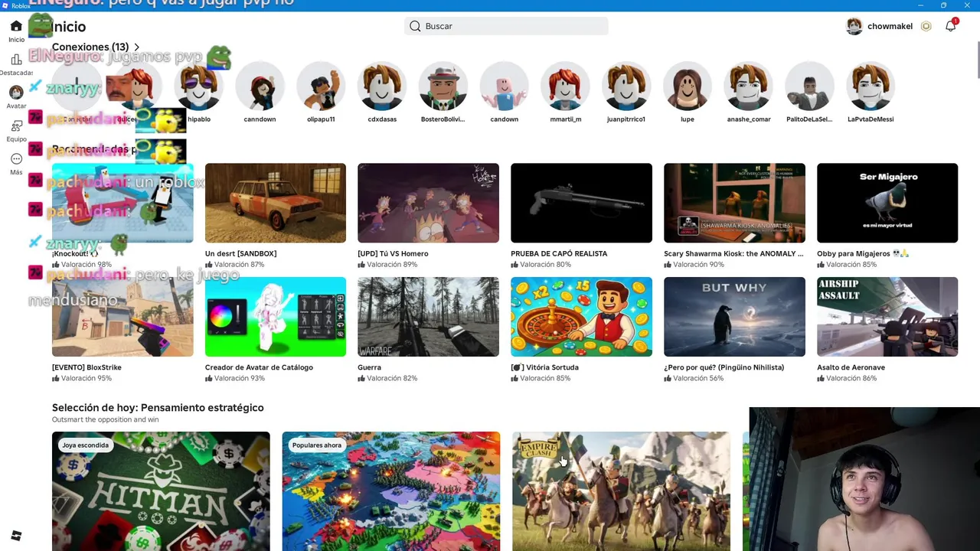Open the Populares ahora map game card
This screenshot has height=551, width=980.
[391, 491]
